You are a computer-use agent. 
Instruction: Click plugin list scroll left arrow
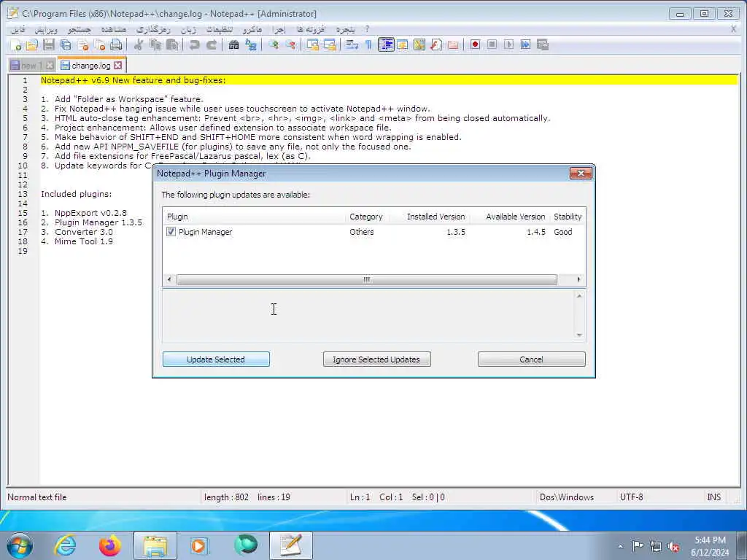(169, 279)
